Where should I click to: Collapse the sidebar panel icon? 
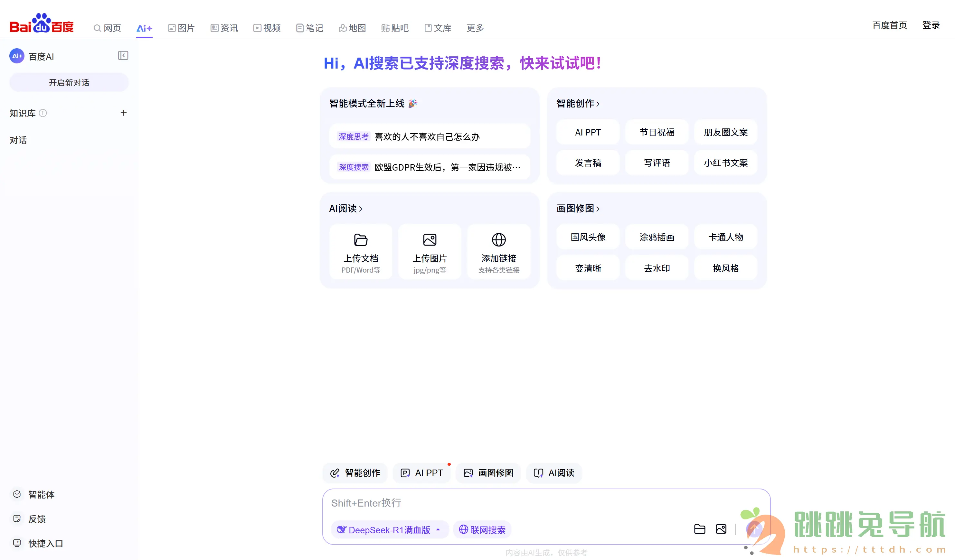coord(123,56)
